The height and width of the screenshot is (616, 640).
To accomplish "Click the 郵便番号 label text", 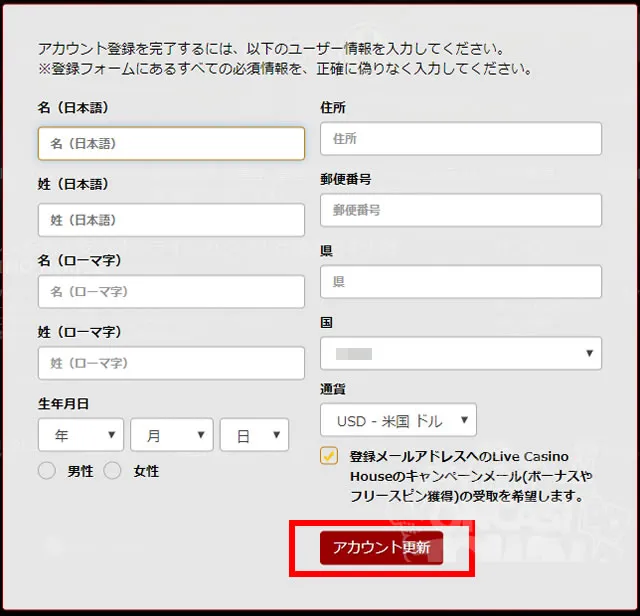I will point(346,179).
